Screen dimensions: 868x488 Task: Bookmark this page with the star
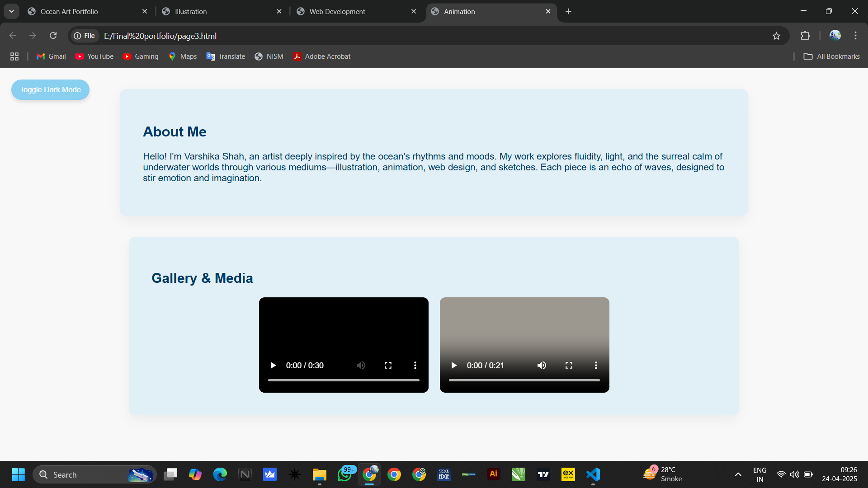(x=776, y=36)
